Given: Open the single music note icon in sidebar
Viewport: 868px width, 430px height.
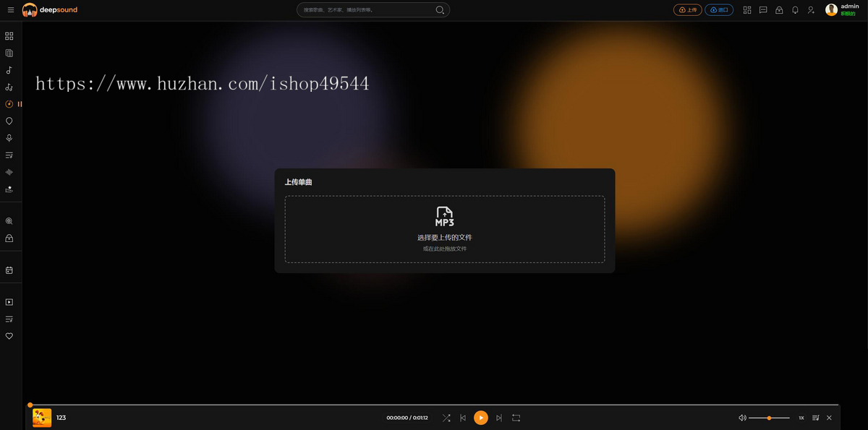Looking at the screenshot, I should (9, 70).
